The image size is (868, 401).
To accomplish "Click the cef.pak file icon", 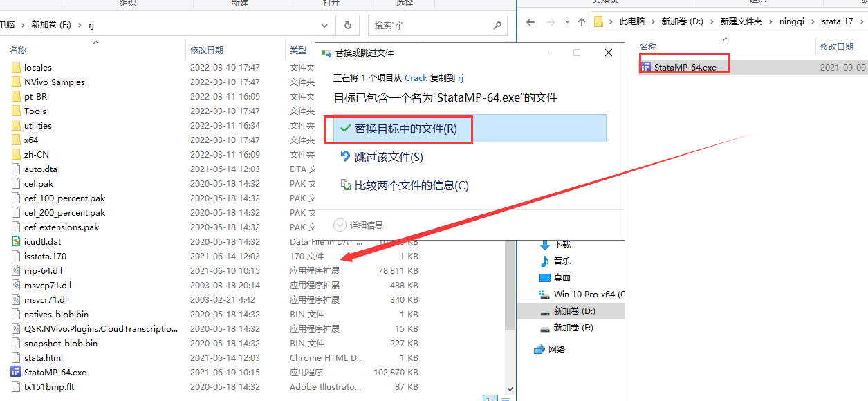I will pos(17,183).
